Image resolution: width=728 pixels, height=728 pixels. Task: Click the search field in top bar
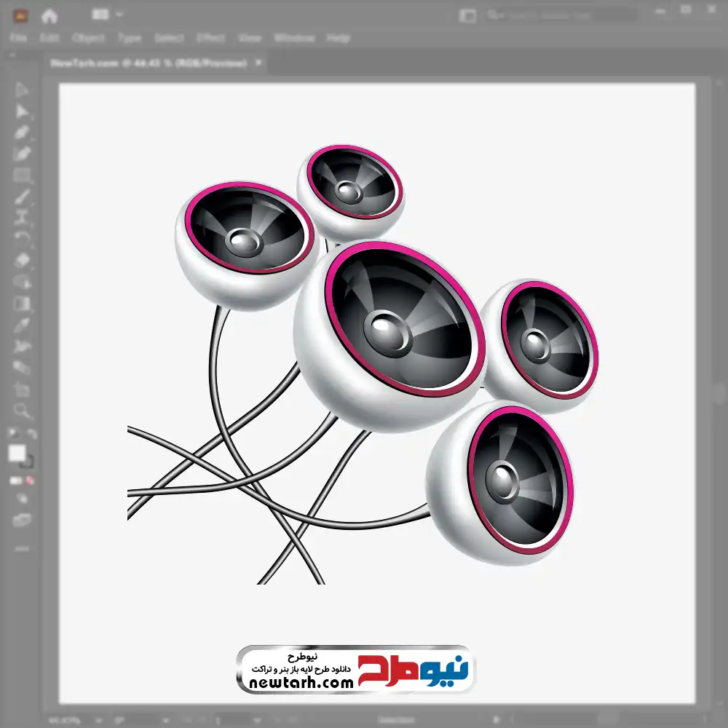coord(561,15)
